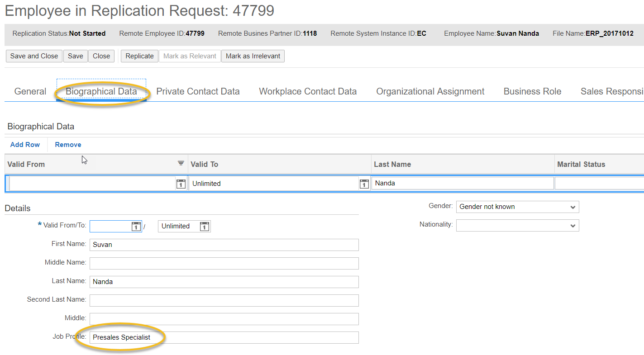Image resolution: width=644 pixels, height=355 pixels.
Task: Add a new row to Biographical Data
Action: click(25, 144)
